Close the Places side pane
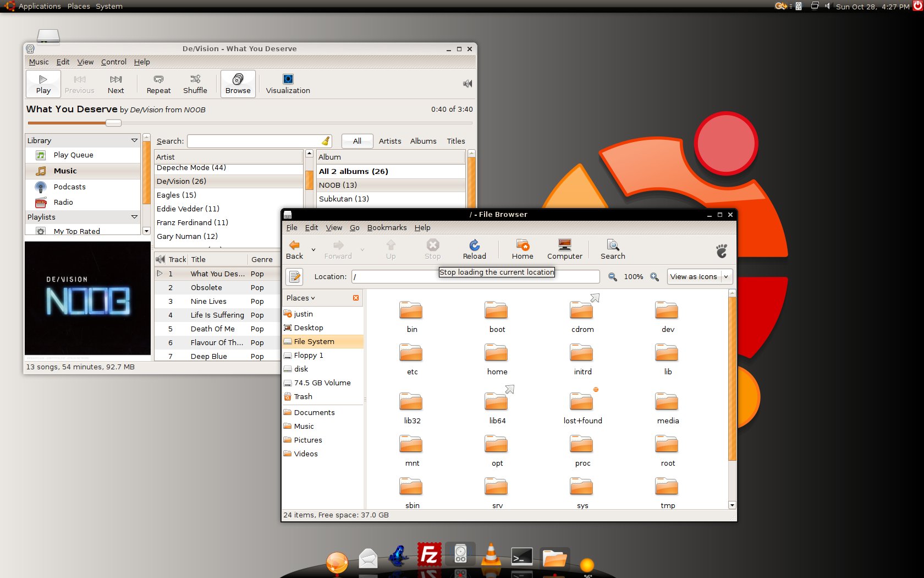Screen dimensions: 924x578 pyautogui.click(x=356, y=298)
